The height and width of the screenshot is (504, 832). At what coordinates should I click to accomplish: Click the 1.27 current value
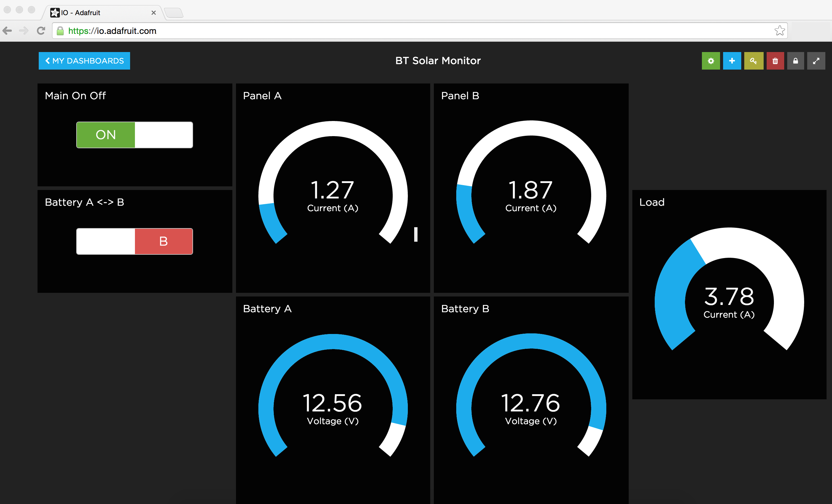coord(332,190)
